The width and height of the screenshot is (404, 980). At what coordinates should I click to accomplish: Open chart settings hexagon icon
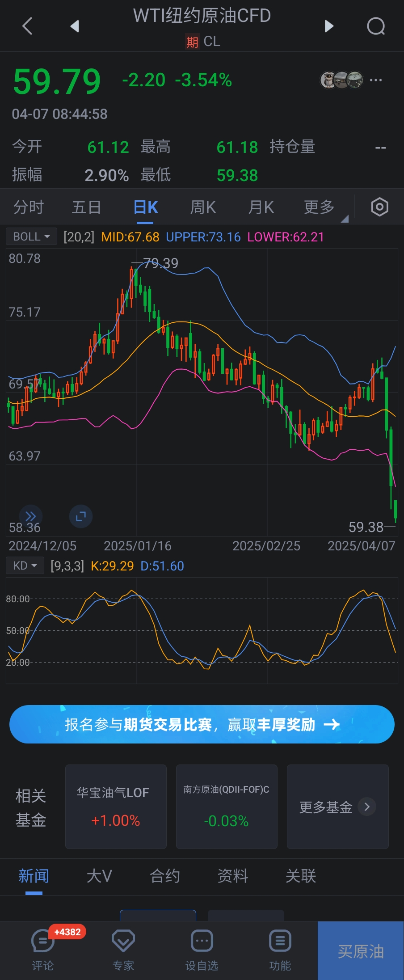[x=379, y=207]
